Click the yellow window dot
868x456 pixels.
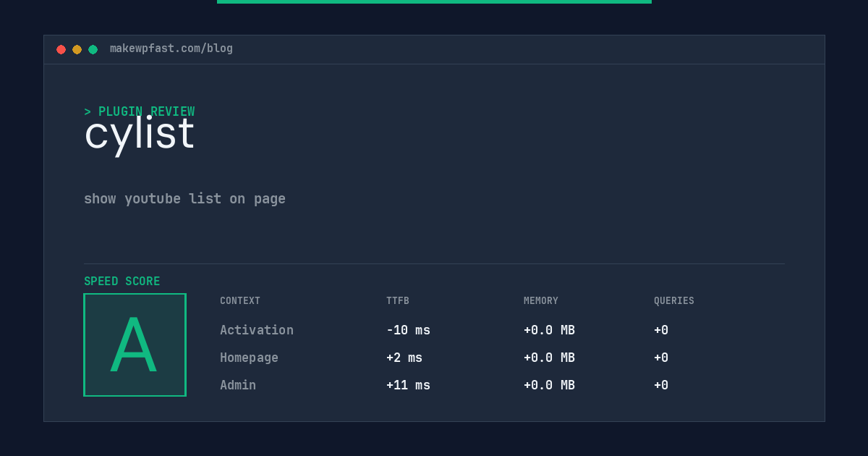(x=77, y=49)
